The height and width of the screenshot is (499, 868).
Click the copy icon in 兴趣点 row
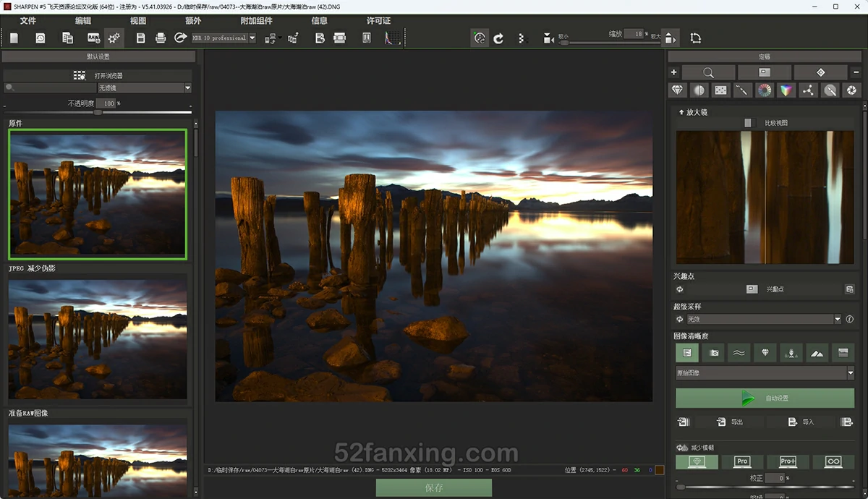[849, 289]
